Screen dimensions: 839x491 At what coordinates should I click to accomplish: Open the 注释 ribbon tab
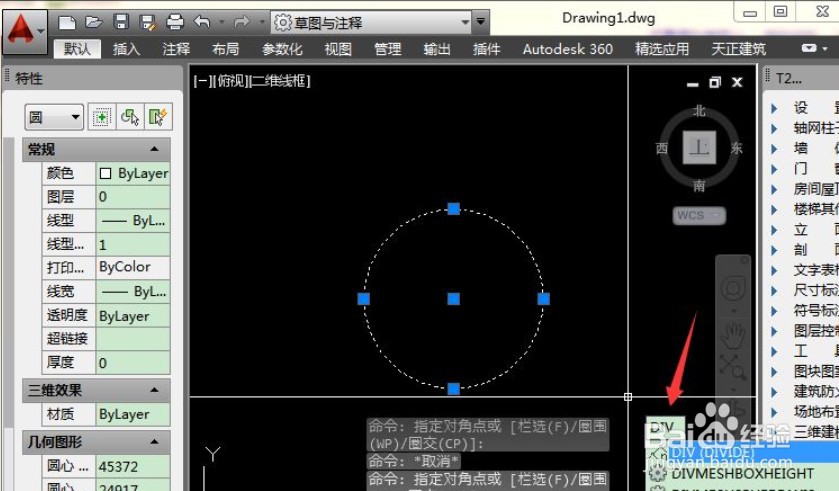coord(176,49)
